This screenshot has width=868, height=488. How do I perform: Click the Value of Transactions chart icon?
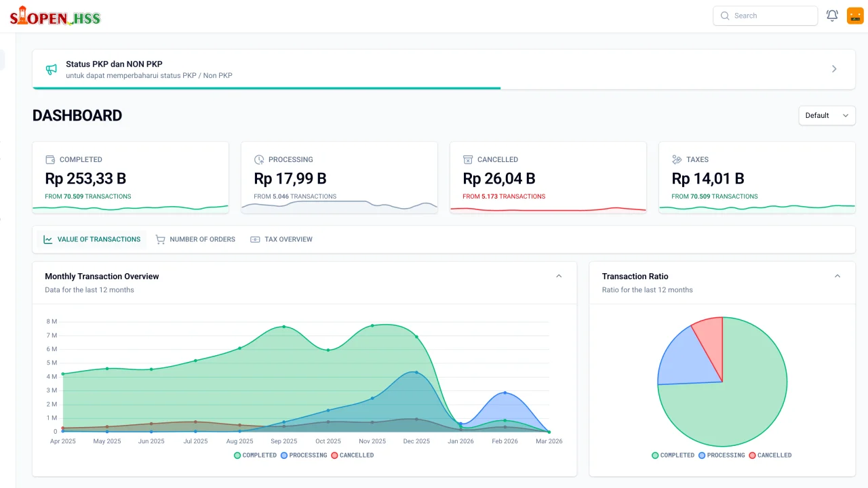[48, 239]
